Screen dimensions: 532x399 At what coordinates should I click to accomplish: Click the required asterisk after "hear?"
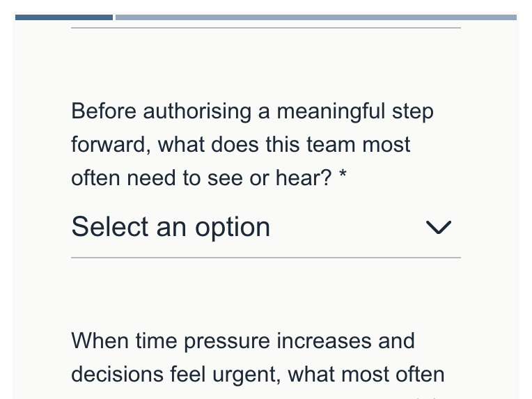point(343,178)
